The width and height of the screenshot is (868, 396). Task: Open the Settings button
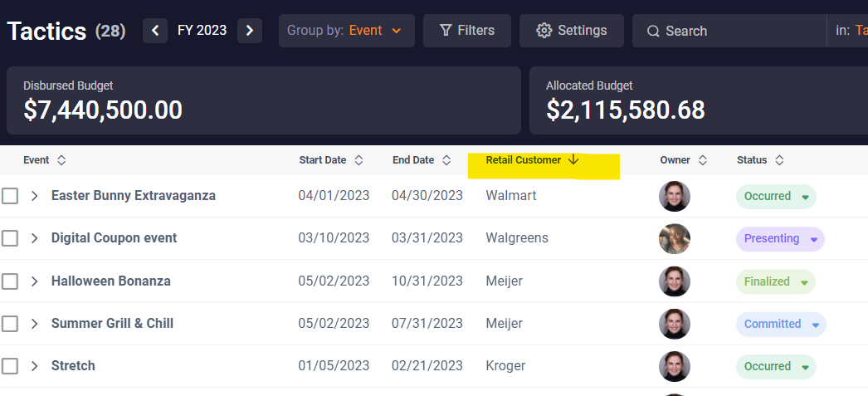pyautogui.click(x=571, y=31)
